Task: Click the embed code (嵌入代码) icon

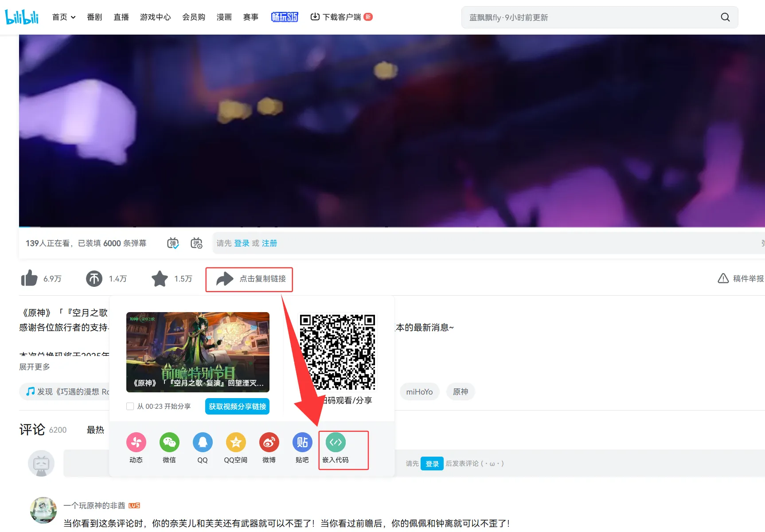Action: pyautogui.click(x=336, y=442)
